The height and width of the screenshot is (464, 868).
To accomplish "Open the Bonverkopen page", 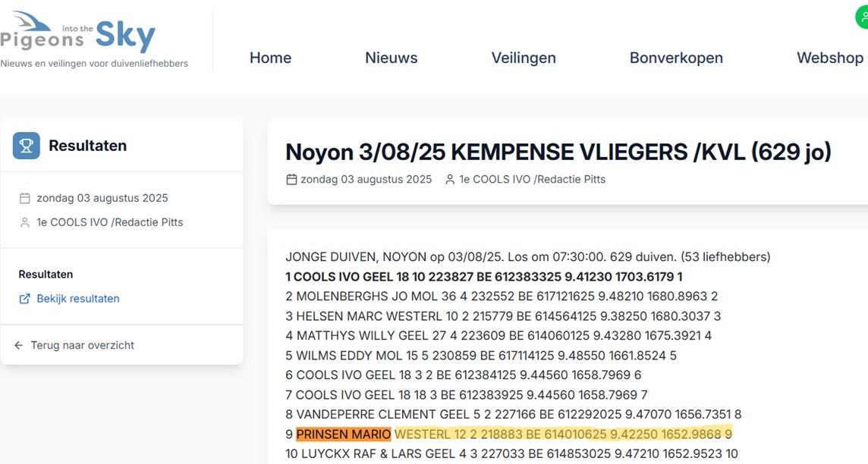I will coord(675,57).
